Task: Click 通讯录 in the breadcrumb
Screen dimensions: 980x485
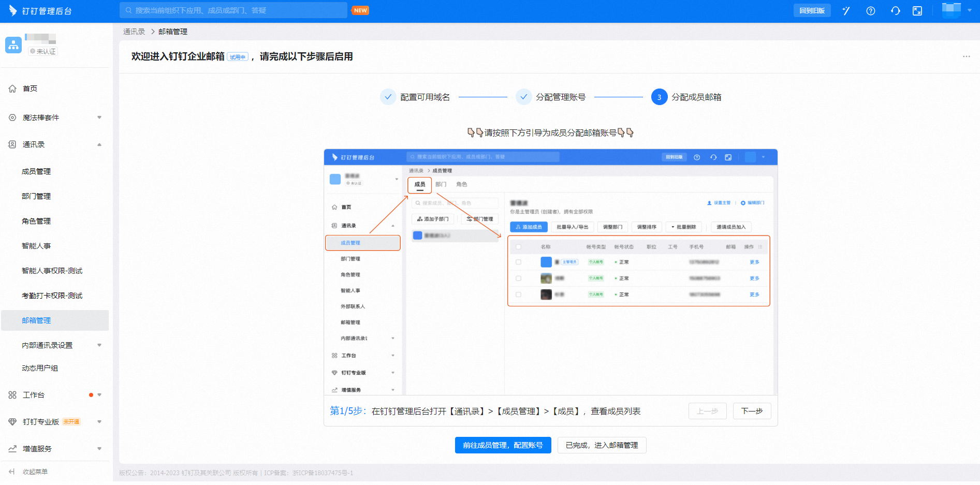Action: coord(134,32)
